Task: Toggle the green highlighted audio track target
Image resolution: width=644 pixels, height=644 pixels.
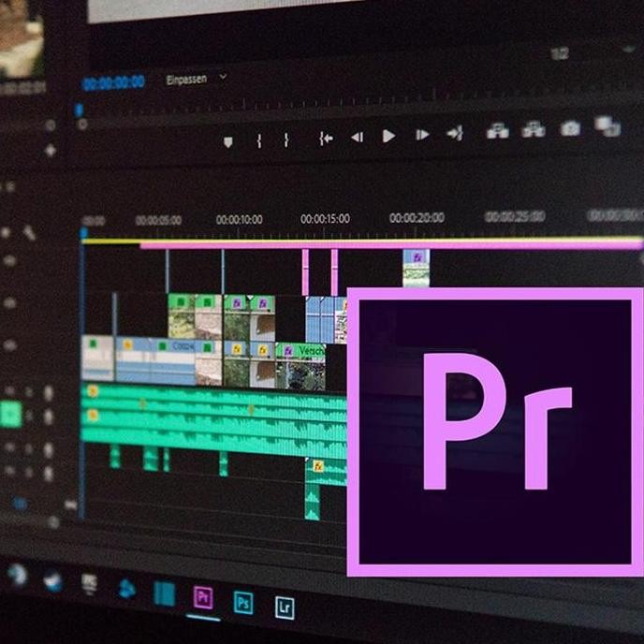Action: coord(10,416)
